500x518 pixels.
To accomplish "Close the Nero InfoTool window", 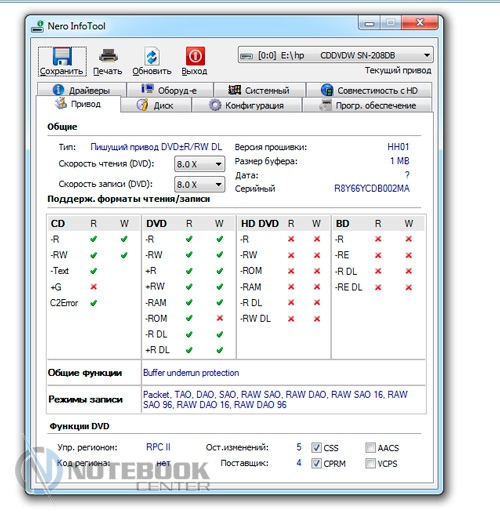I will coord(420,23).
